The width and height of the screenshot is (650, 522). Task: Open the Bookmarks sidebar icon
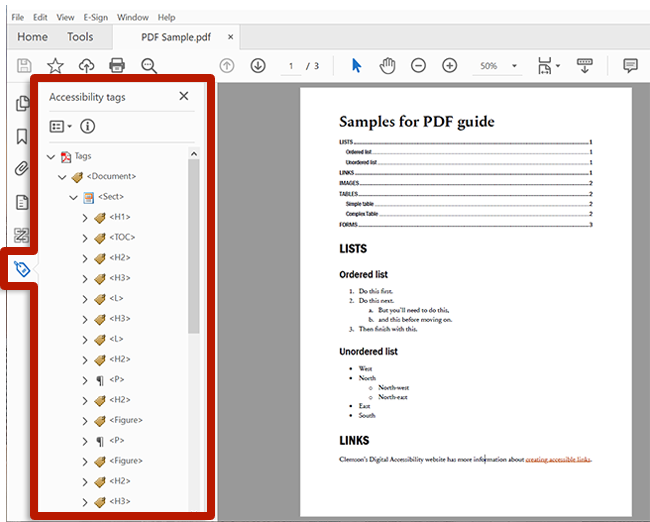click(22, 136)
